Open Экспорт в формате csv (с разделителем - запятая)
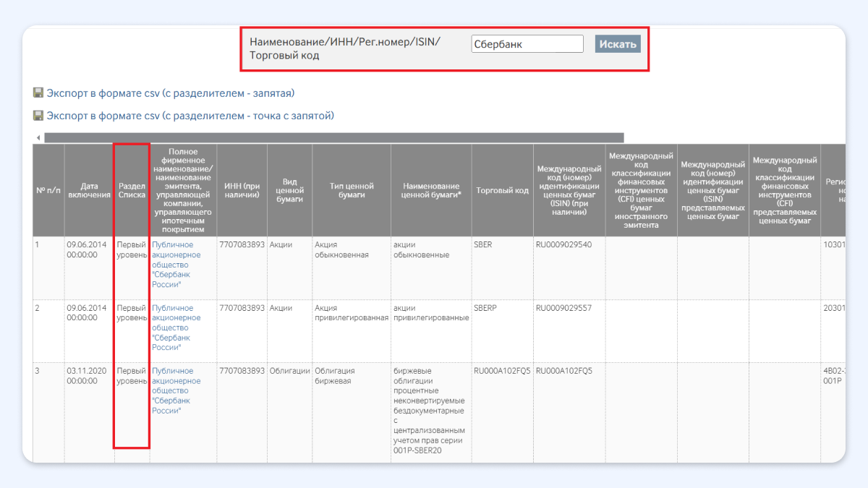 click(x=171, y=93)
